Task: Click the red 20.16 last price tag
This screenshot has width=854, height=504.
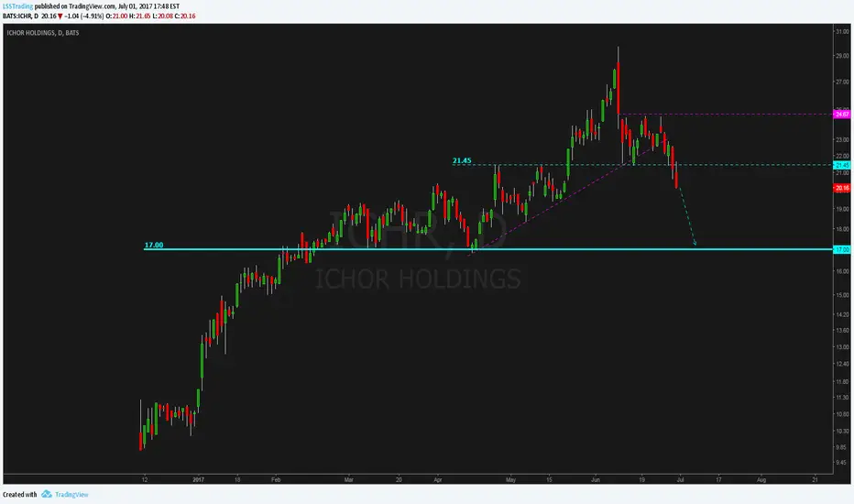Action: point(842,188)
